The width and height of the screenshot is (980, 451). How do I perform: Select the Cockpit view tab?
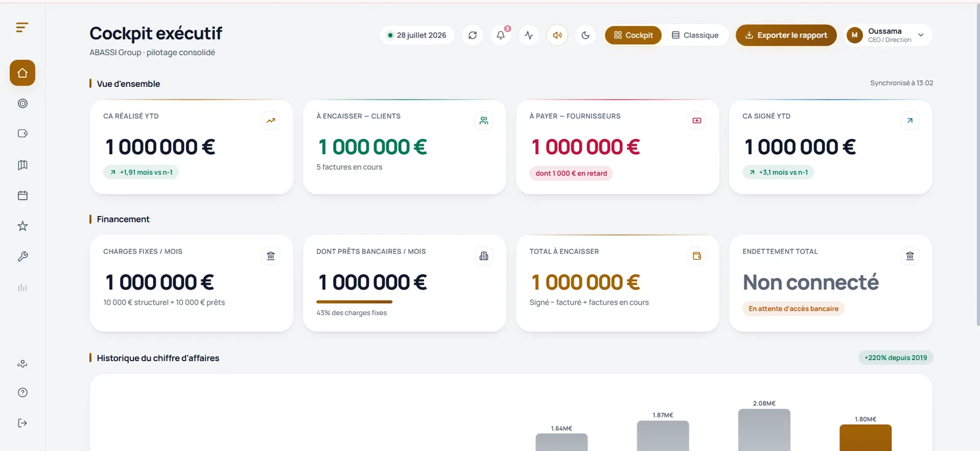coord(633,35)
